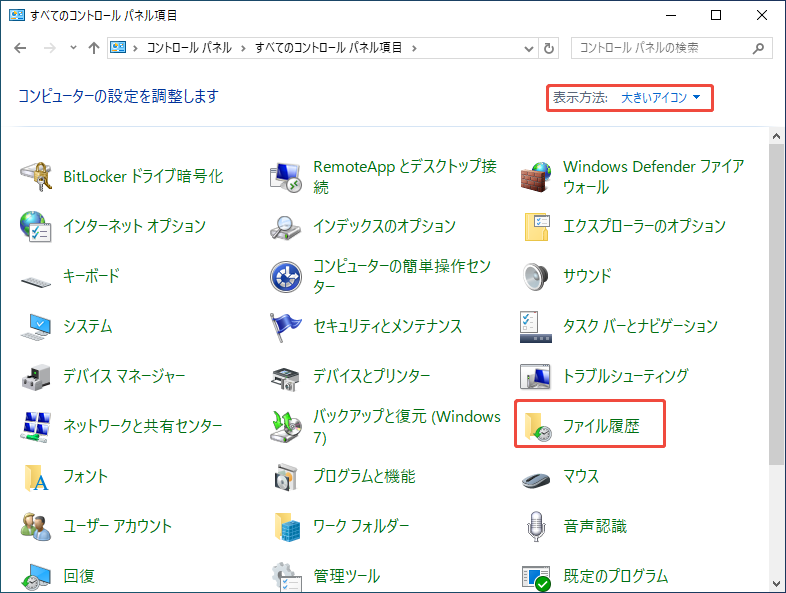Refresh the control panel view
Viewport: 786px width, 593px height.
548,48
